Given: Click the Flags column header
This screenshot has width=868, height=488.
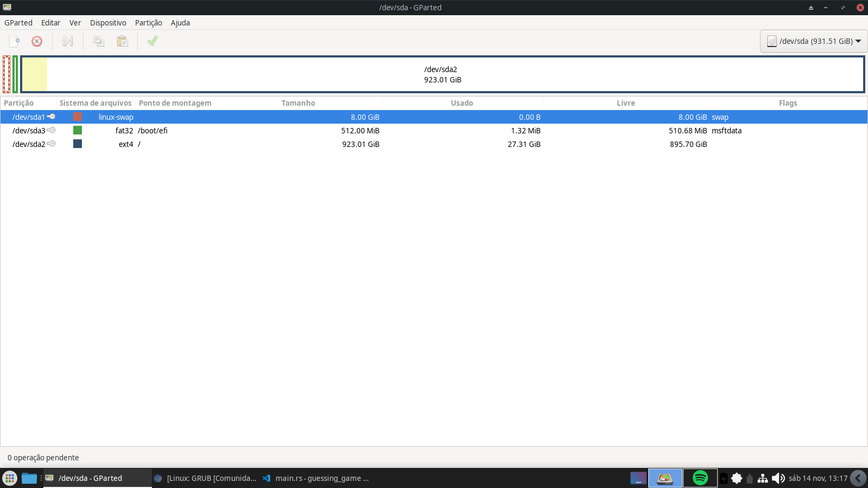Looking at the screenshot, I should 788,103.
